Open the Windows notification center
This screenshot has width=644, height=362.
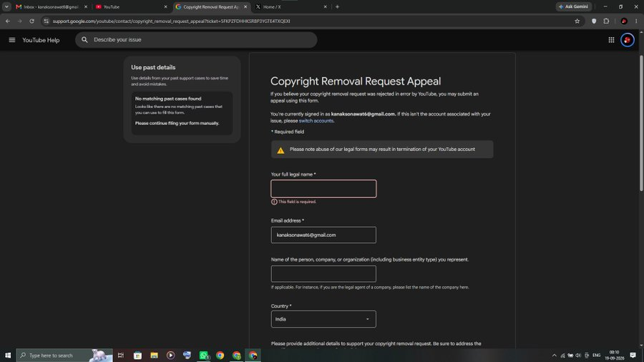[x=633, y=355]
